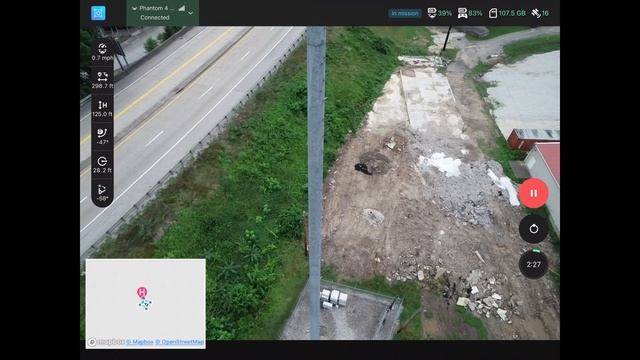Tap the '107.5 GB' storage value

pyautogui.click(x=512, y=13)
